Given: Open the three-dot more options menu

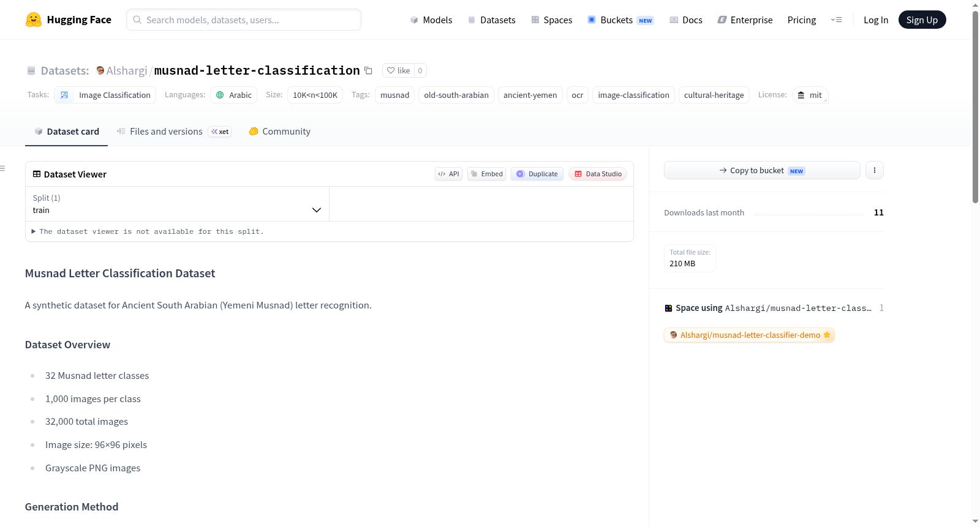Looking at the screenshot, I should click(x=875, y=170).
